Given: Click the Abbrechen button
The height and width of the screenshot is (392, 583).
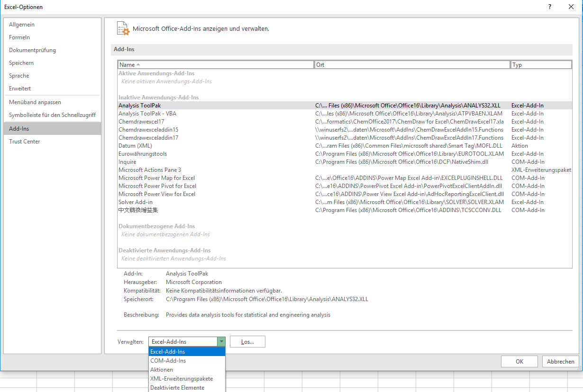Looking at the screenshot, I should (x=561, y=362).
